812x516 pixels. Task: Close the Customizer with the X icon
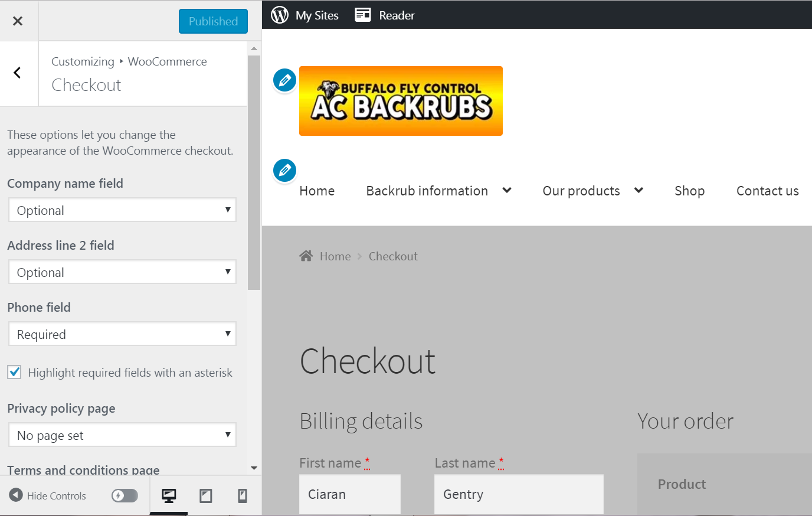coord(18,21)
